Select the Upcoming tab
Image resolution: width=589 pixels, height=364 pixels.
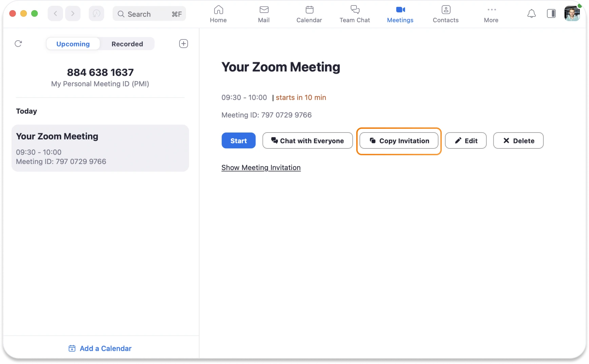click(73, 44)
